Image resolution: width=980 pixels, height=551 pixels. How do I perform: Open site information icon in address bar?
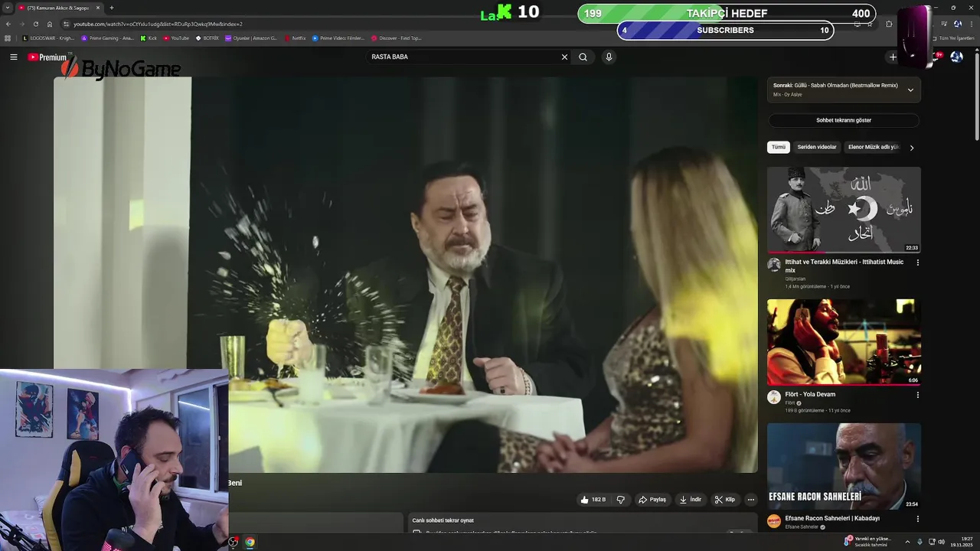[x=67, y=24]
